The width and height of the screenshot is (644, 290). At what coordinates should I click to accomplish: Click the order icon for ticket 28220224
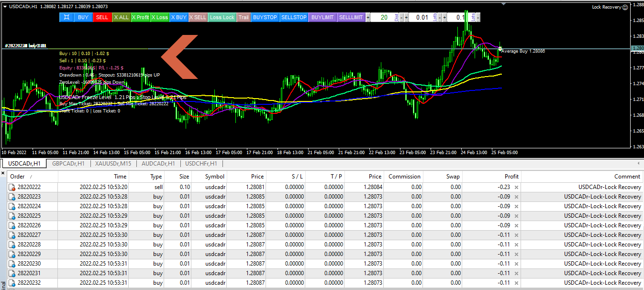[x=12, y=206]
